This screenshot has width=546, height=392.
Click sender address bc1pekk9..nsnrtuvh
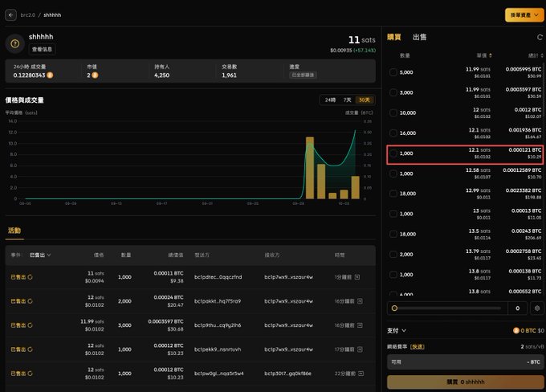pos(218,349)
